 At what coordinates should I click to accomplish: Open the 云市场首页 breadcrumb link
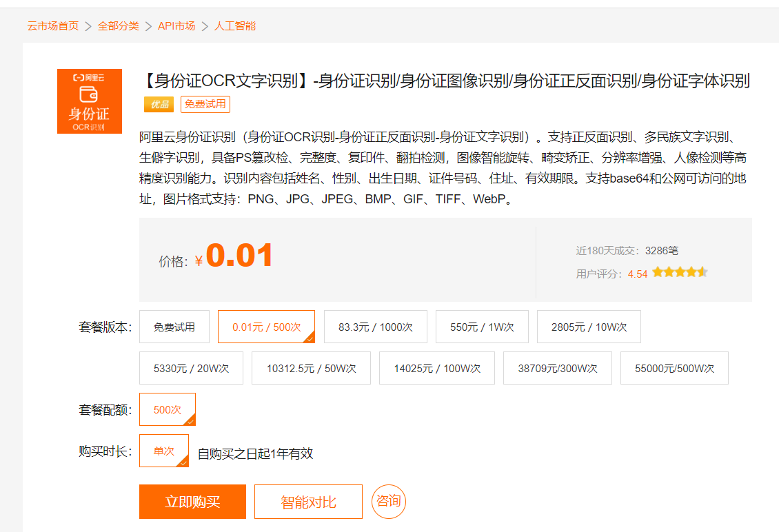click(52, 25)
